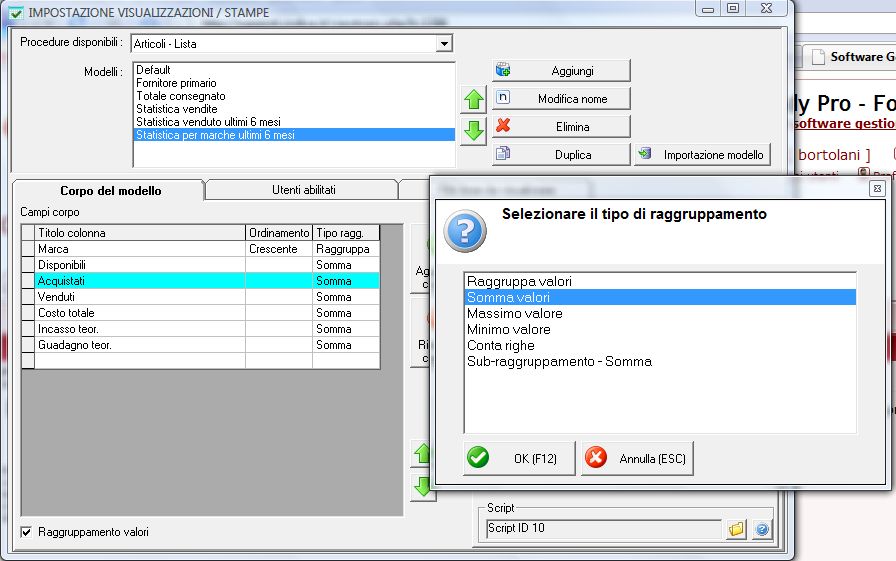896x561 pixels.
Task: Click Modifica nome button
Action: (561, 98)
